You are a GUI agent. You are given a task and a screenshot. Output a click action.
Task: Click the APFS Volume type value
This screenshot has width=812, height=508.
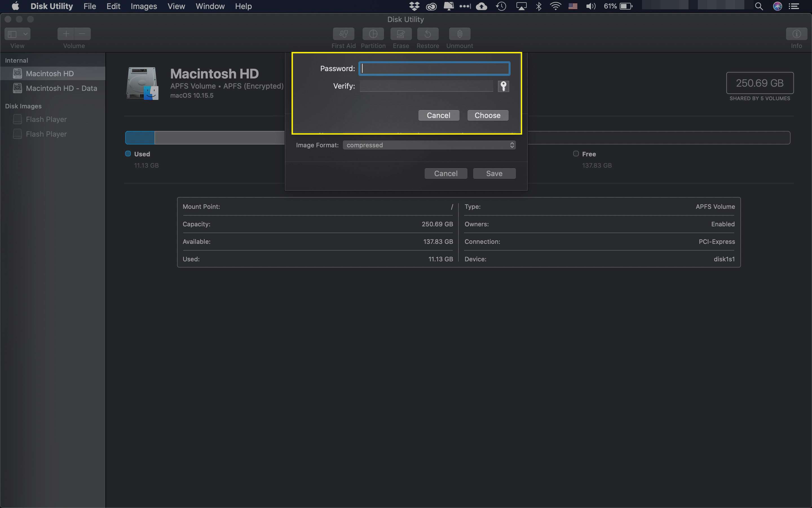coord(715,207)
